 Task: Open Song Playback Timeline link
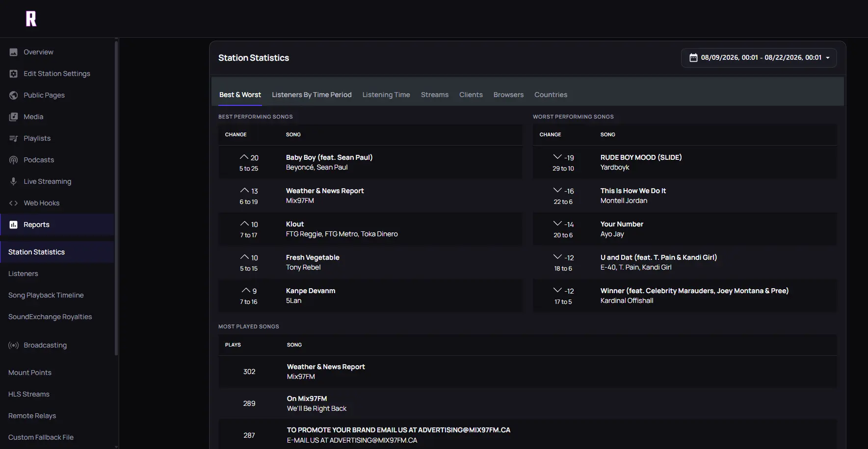(46, 295)
